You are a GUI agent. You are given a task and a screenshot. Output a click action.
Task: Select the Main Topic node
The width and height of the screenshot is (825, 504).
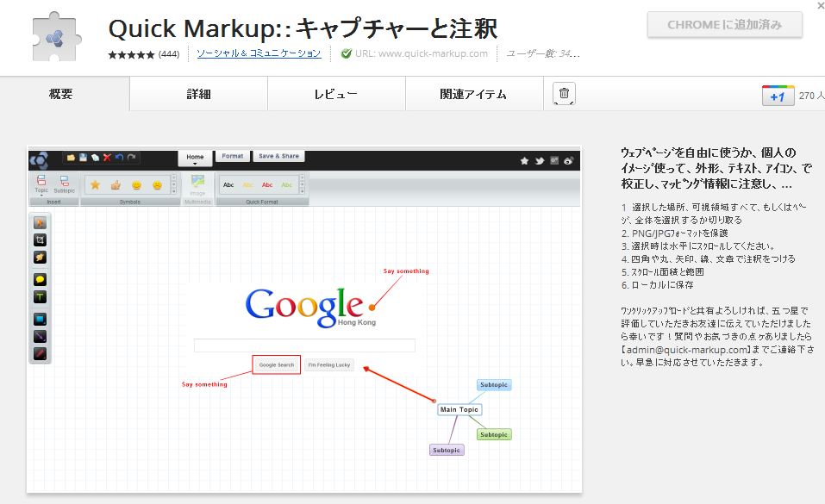[x=459, y=409]
